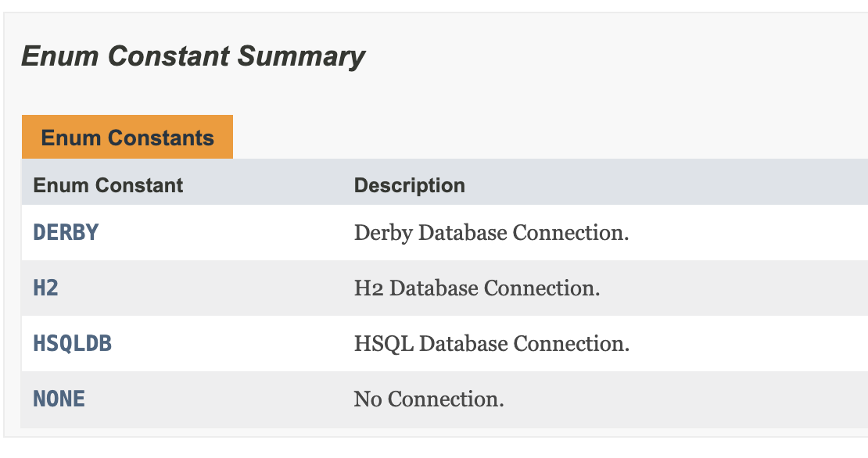
Task: Follow the HSQLDB enum constant link
Action: [73, 344]
